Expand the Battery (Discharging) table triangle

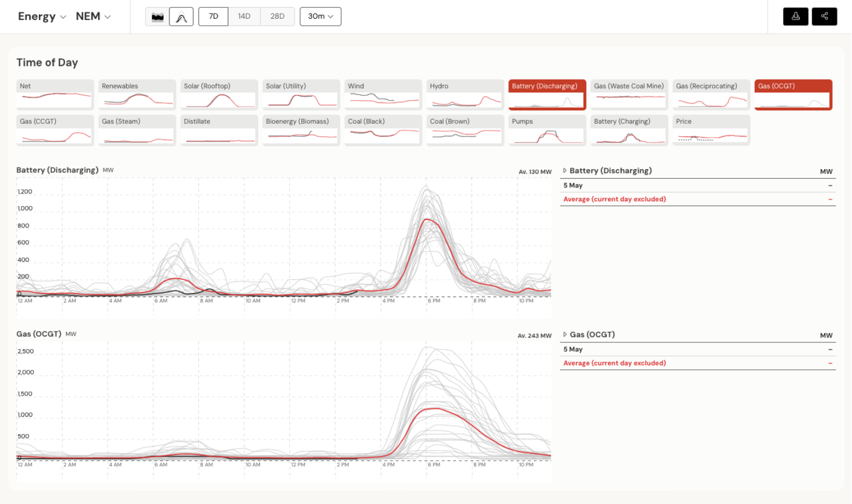click(565, 171)
